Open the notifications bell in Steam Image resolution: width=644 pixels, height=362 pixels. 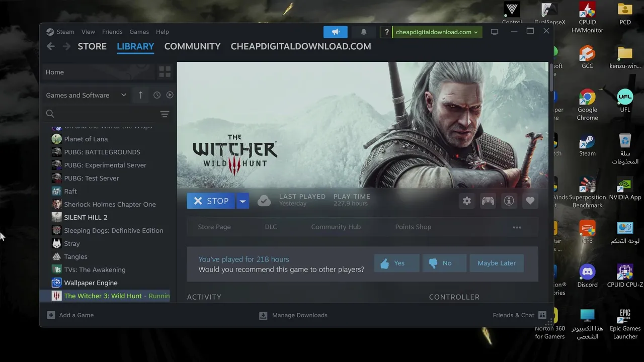tap(363, 32)
